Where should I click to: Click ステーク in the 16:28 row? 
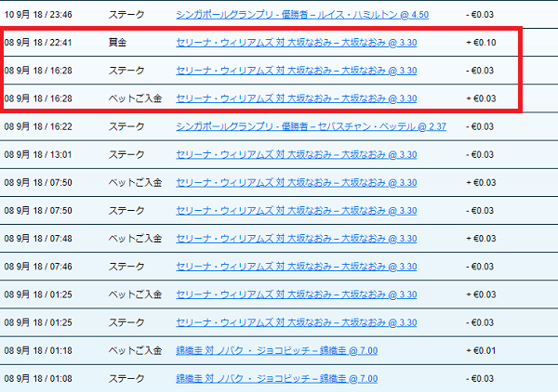[126, 71]
